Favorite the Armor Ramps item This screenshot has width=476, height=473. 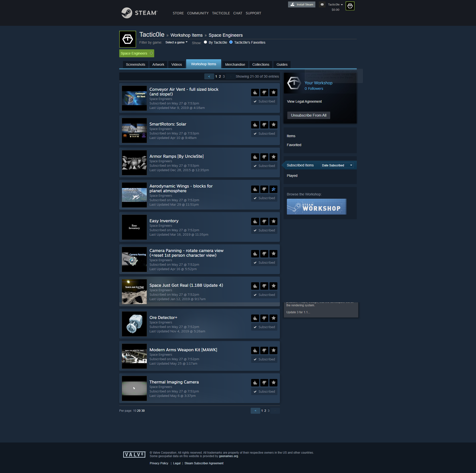[x=273, y=157]
